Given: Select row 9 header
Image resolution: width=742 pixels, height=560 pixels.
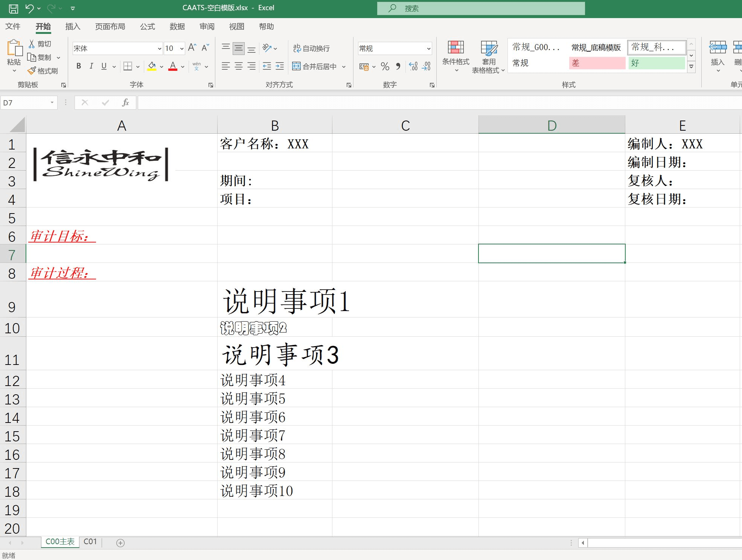Looking at the screenshot, I should tap(12, 300).
